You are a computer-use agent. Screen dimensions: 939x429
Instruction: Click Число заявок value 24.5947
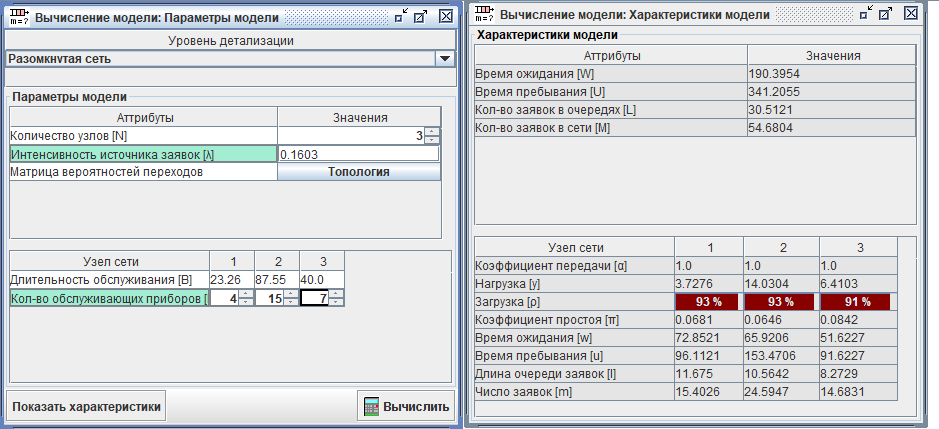tap(782, 392)
